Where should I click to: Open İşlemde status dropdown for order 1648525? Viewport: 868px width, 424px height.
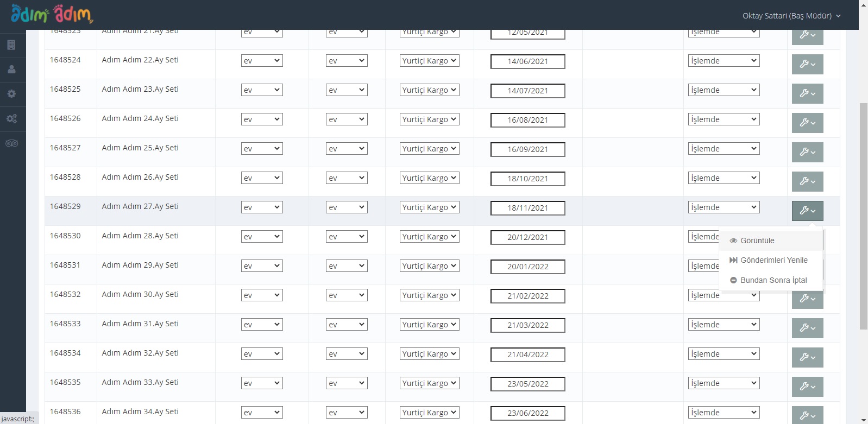(724, 90)
